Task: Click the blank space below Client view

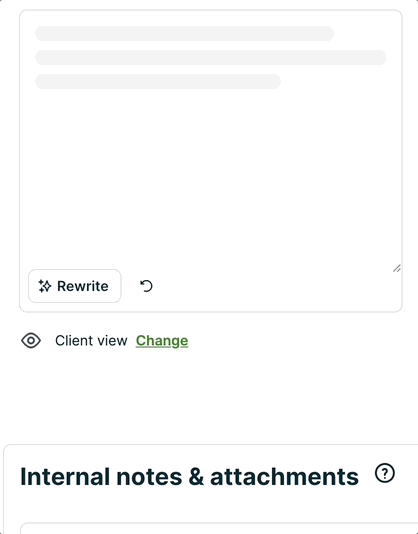Action: 211,395
